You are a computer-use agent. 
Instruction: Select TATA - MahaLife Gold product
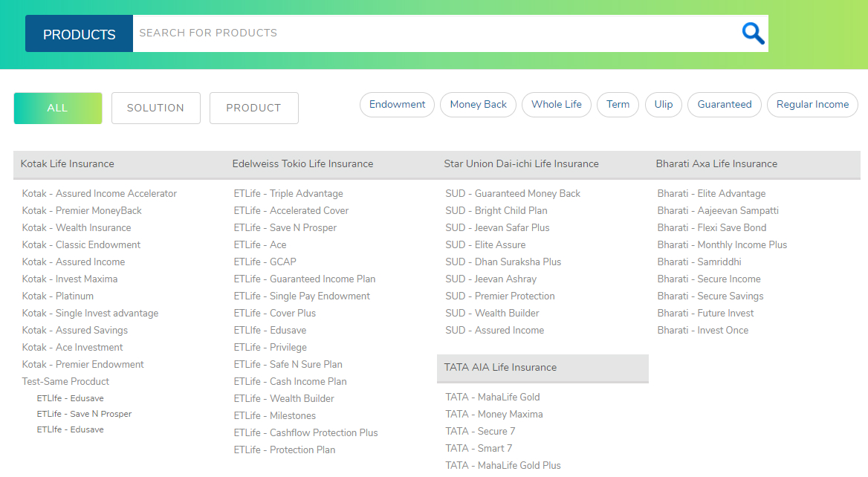point(492,397)
